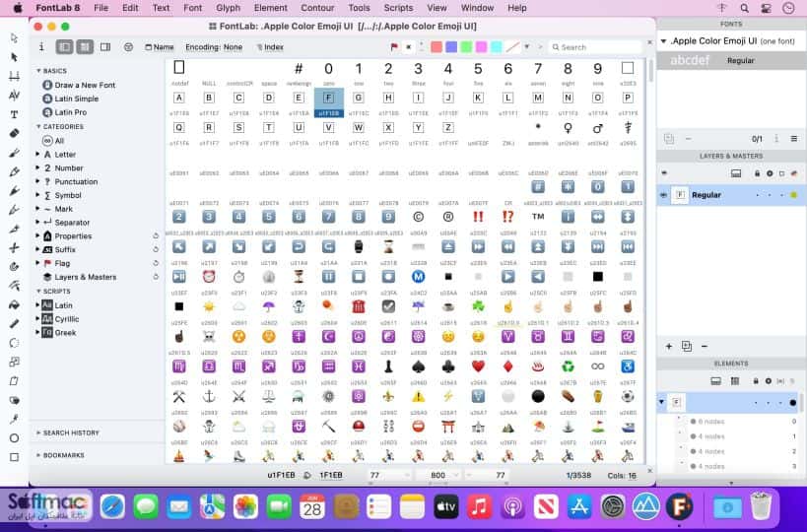
Task: Expand the BOOKMARKS section
Action: (38, 455)
